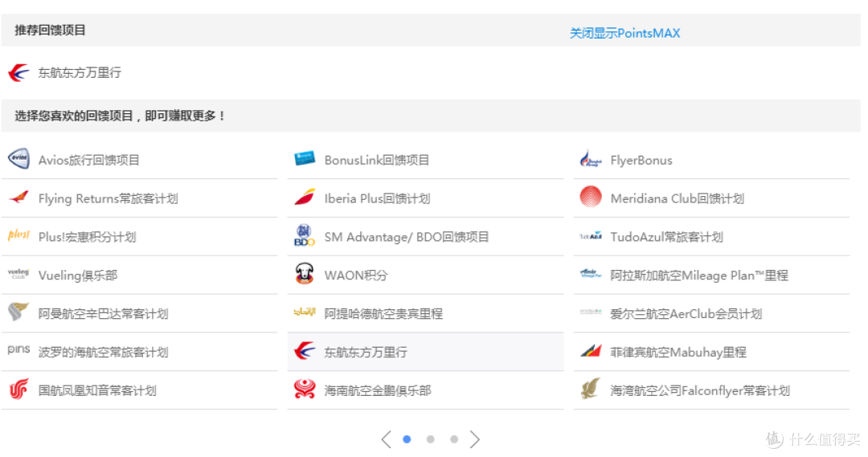Go to next page with right arrow
The height and width of the screenshot is (457, 868).
(474, 439)
